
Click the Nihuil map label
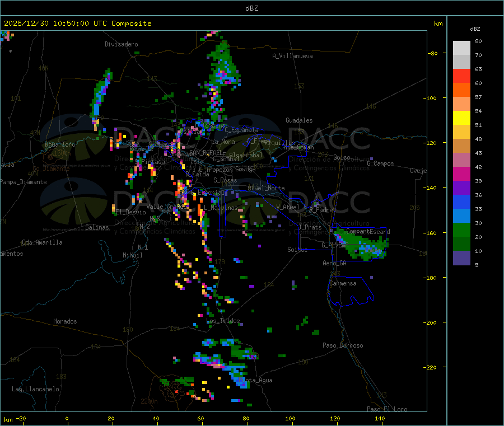click(x=132, y=255)
